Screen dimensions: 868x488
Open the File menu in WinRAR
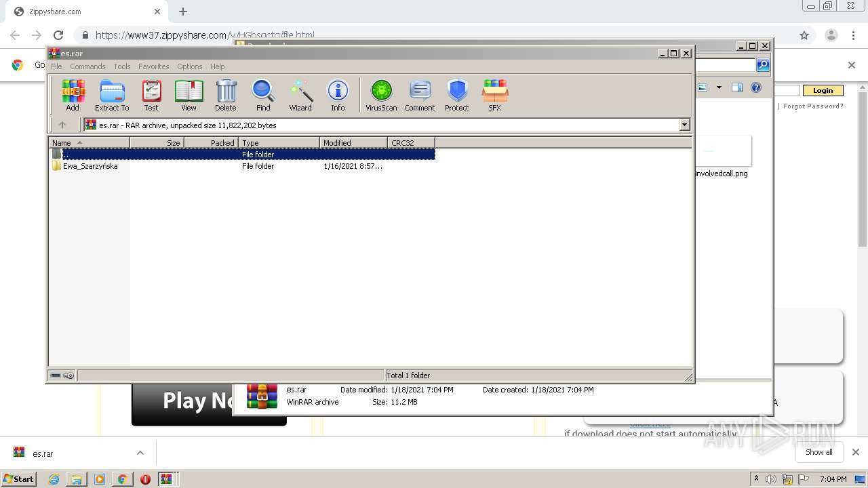tap(56, 66)
